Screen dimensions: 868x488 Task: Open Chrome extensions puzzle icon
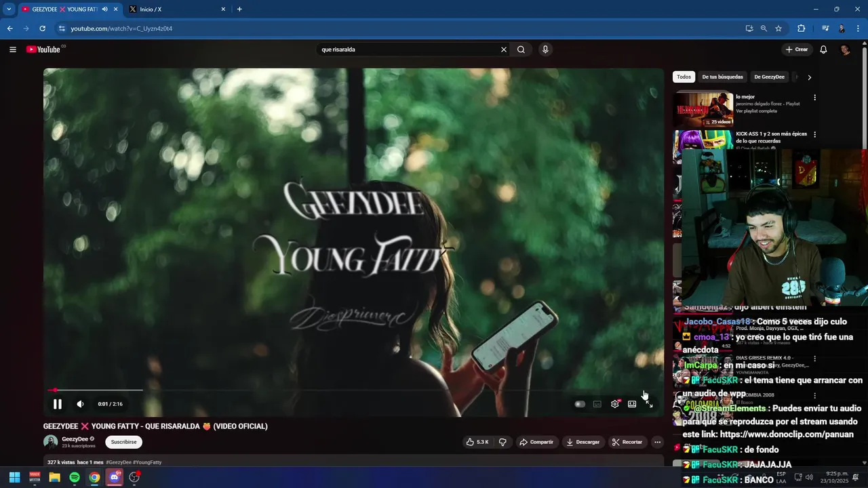point(801,28)
